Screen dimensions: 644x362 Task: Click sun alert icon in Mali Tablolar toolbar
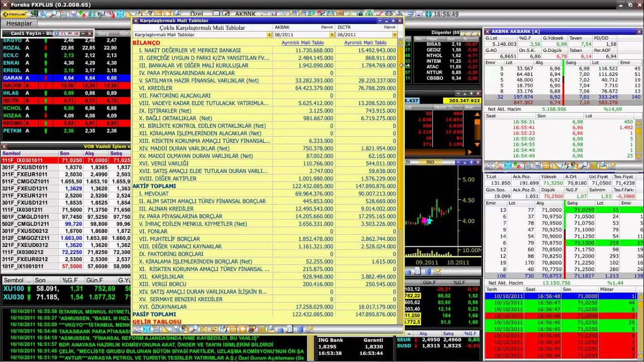pos(309,329)
